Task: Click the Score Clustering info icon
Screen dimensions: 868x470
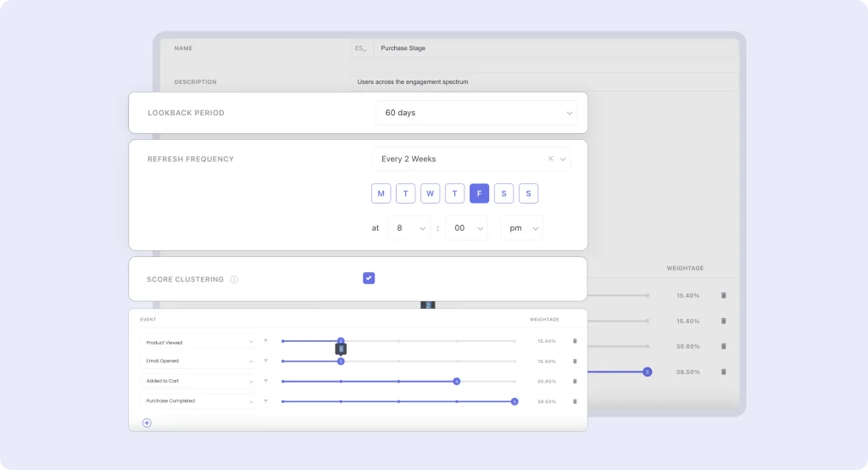Action: coord(234,279)
